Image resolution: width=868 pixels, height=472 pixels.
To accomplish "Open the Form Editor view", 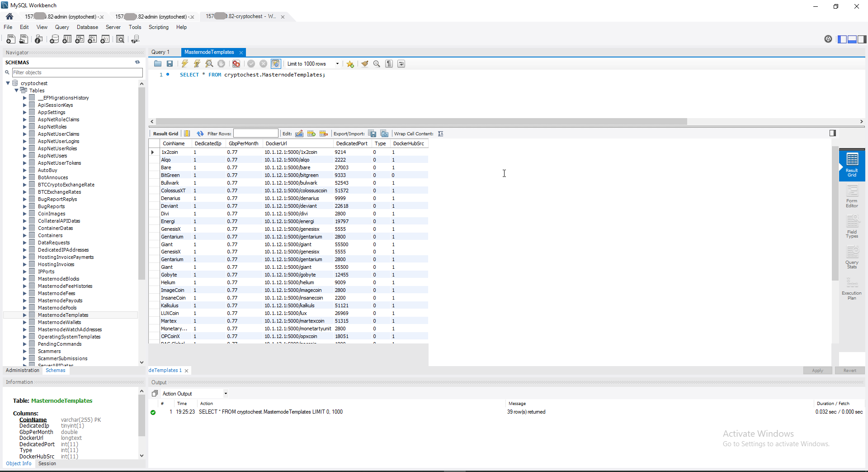I will point(852,196).
